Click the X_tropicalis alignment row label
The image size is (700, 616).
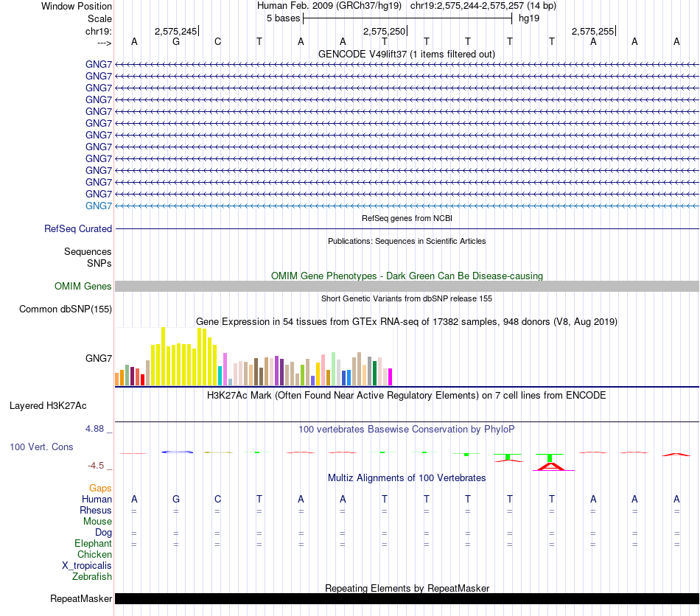tap(87, 566)
